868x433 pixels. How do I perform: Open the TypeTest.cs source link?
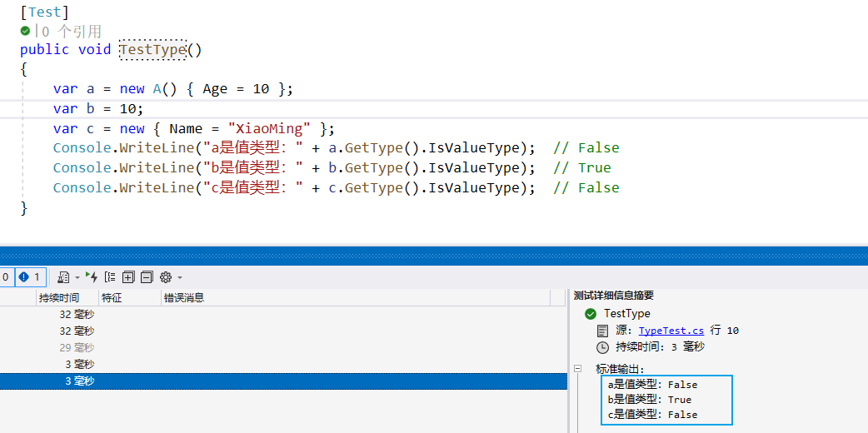[x=671, y=331]
